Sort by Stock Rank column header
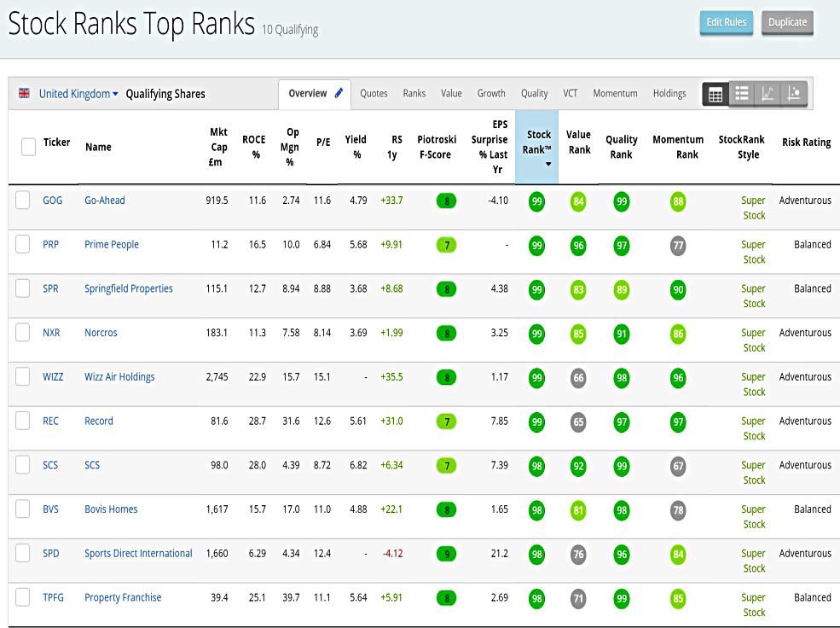The width and height of the screenshot is (840, 628). [x=536, y=148]
